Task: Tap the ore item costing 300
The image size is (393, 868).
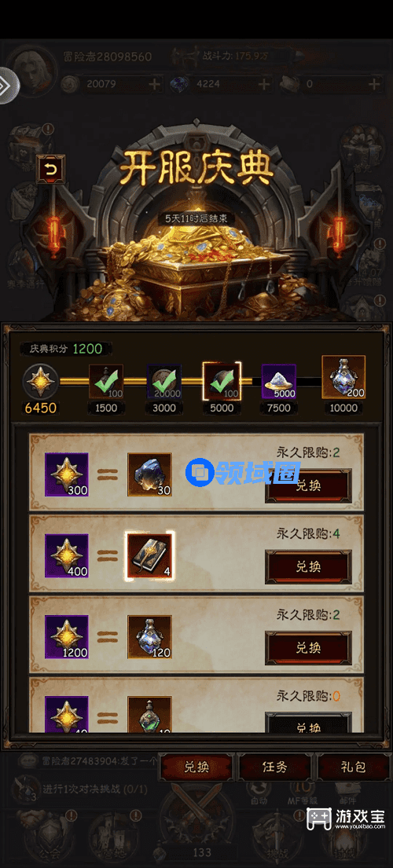Action: (149, 475)
